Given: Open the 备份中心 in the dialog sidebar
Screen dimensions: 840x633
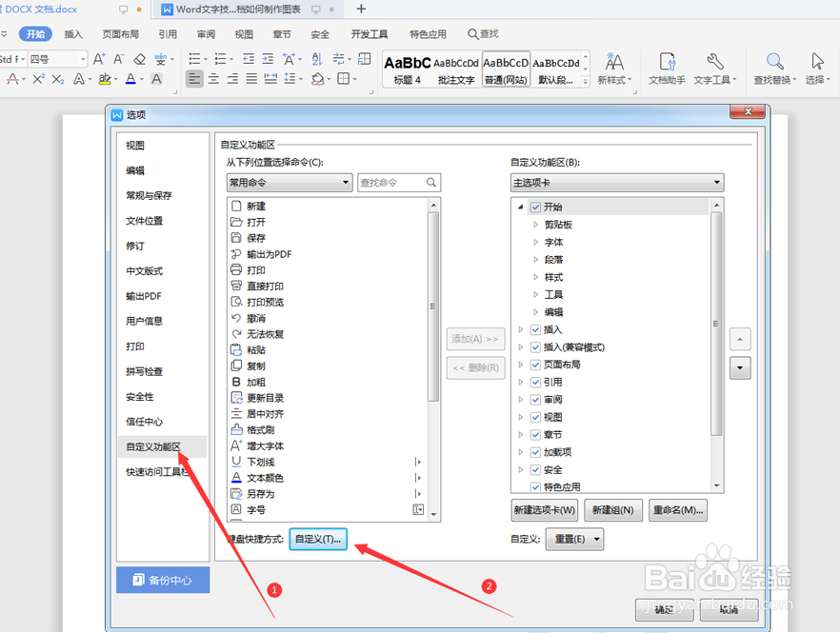Looking at the screenshot, I should pyautogui.click(x=162, y=580).
